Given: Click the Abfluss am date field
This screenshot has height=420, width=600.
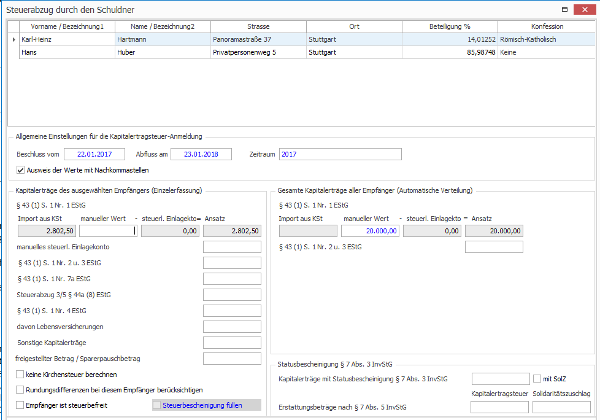Looking at the screenshot, I should point(201,154).
